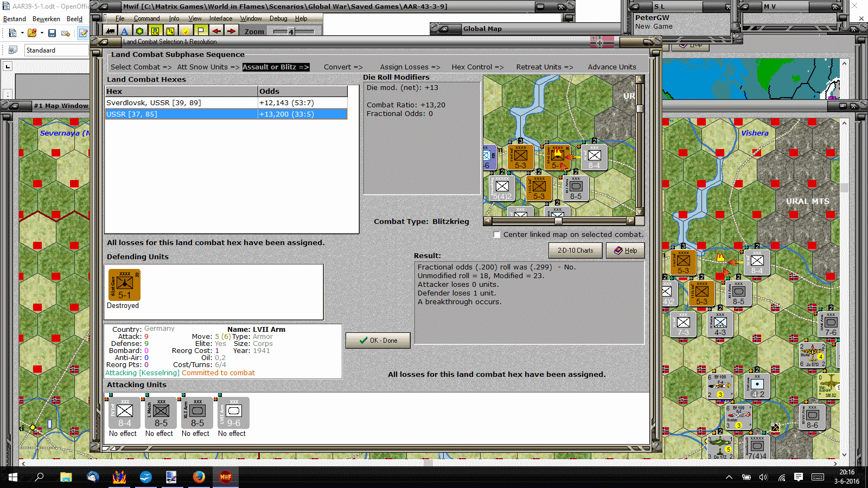Click the save icon in OpenOffice toolbar
This screenshot has width=868, height=488.
click(52, 33)
